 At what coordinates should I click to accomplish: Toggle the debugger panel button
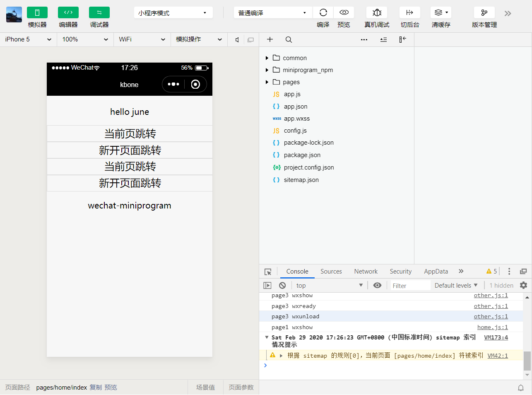(99, 12)
